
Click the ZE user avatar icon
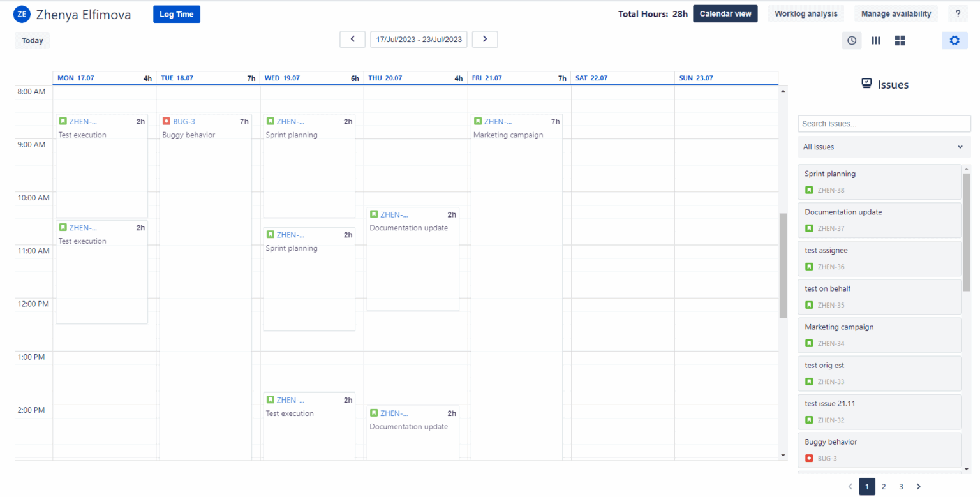[x=22, y=14]
